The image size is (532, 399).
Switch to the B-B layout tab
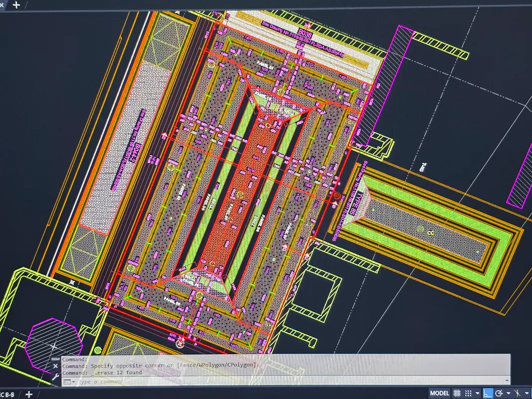(7, 395)
